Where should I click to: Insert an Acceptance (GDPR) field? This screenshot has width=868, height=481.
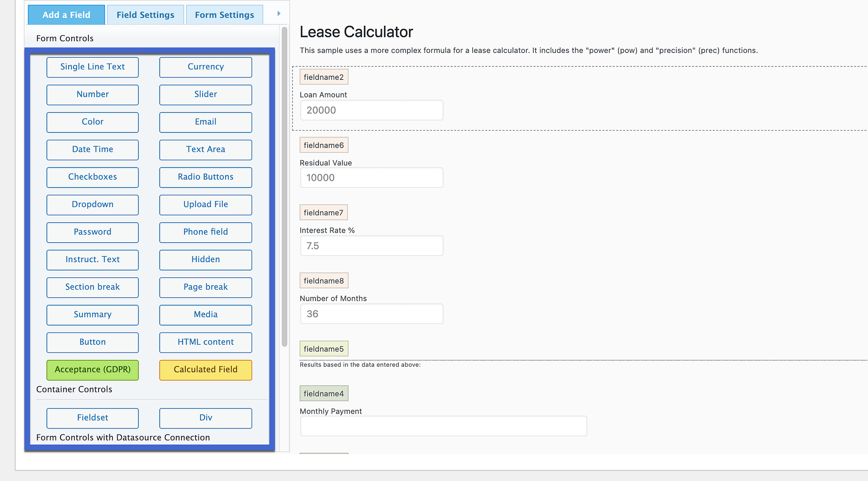(92, 370)
